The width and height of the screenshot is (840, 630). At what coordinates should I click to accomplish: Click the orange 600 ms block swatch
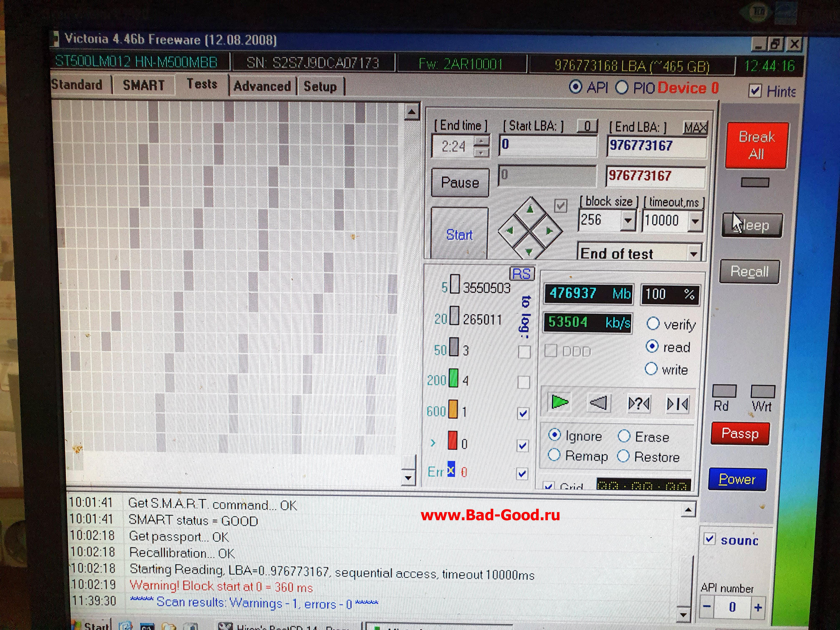(453, 409)
